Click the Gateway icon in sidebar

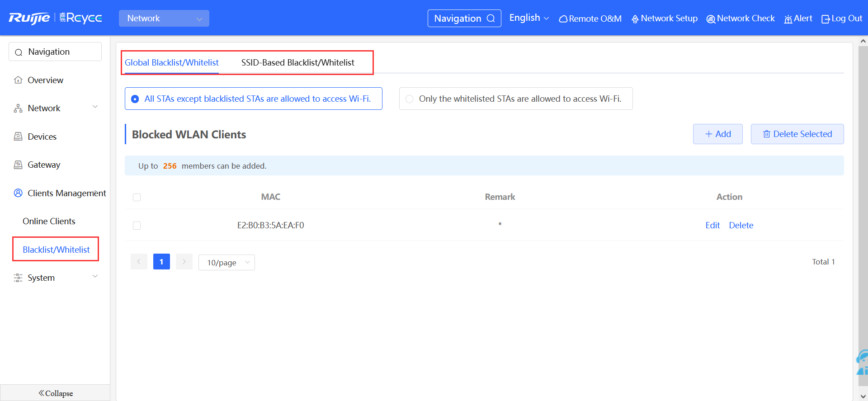(x=18, y=165)
